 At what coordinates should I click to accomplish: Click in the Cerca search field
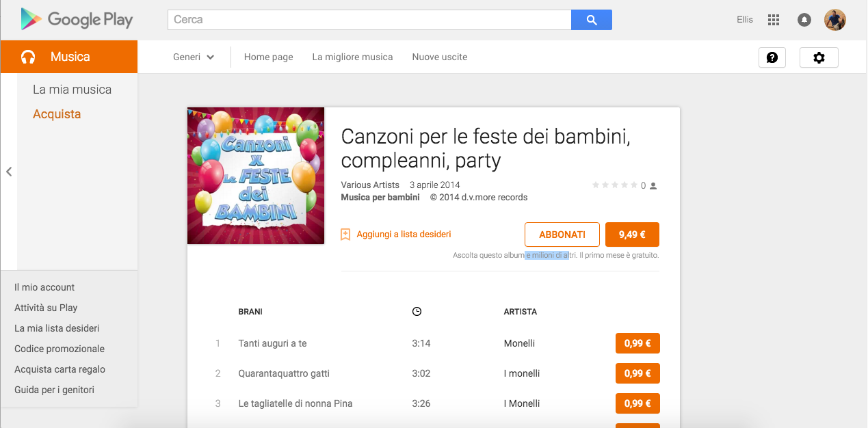click(369, 20)
